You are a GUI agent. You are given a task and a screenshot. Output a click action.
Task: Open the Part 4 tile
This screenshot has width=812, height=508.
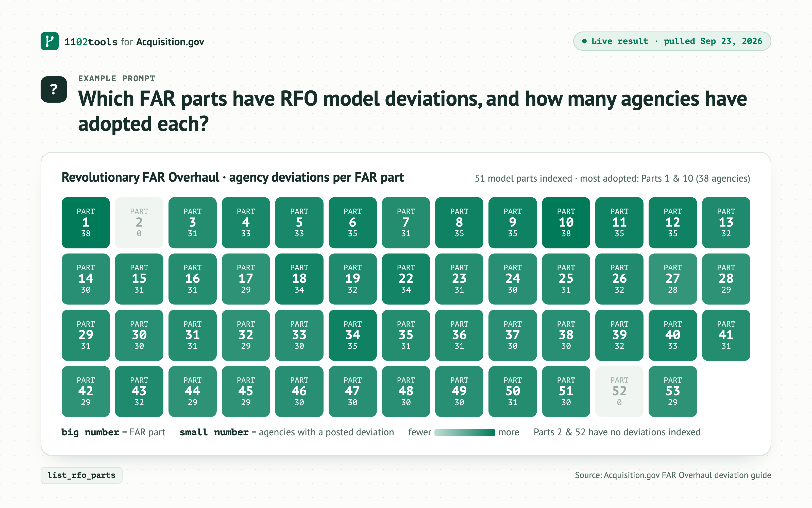point(246,223)
